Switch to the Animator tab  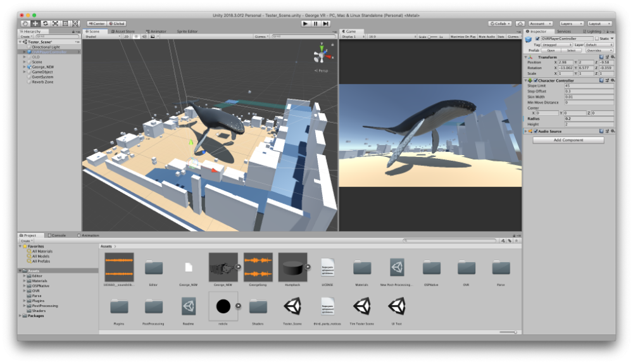click(x=156, y=31)
